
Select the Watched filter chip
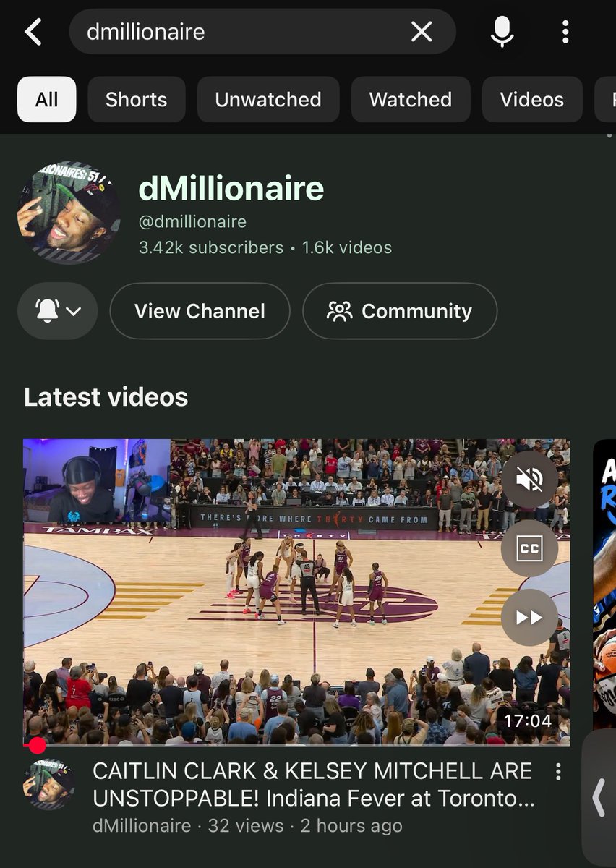[x=411, y=99]
